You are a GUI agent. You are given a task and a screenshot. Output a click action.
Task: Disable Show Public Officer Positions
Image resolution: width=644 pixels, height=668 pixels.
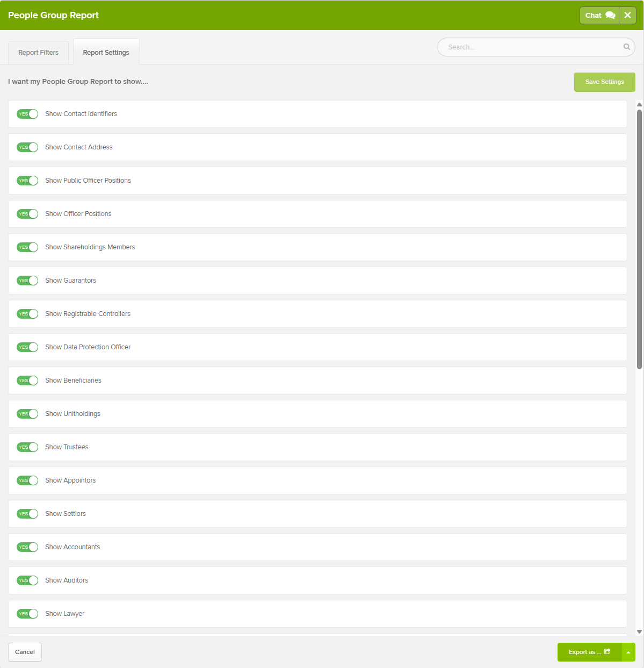coord(27,181)
